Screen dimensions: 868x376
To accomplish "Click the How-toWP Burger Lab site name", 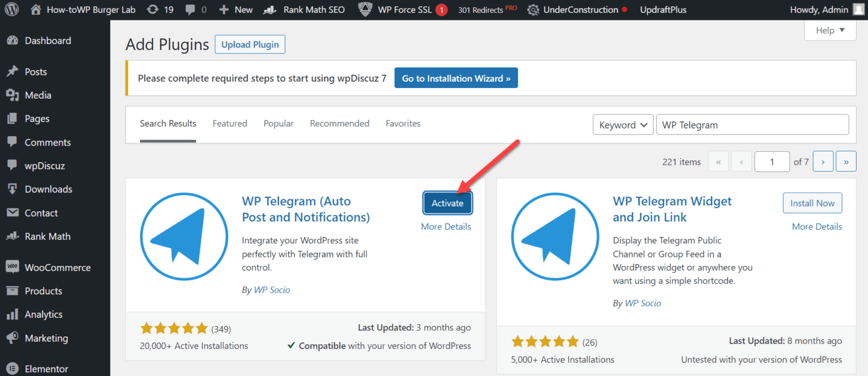I will (x=91, y=10).
